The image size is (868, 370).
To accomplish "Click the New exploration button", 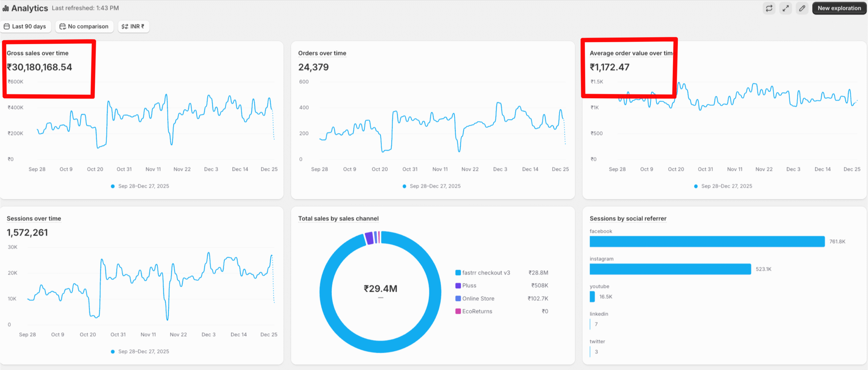I will [x=839, y=8].
